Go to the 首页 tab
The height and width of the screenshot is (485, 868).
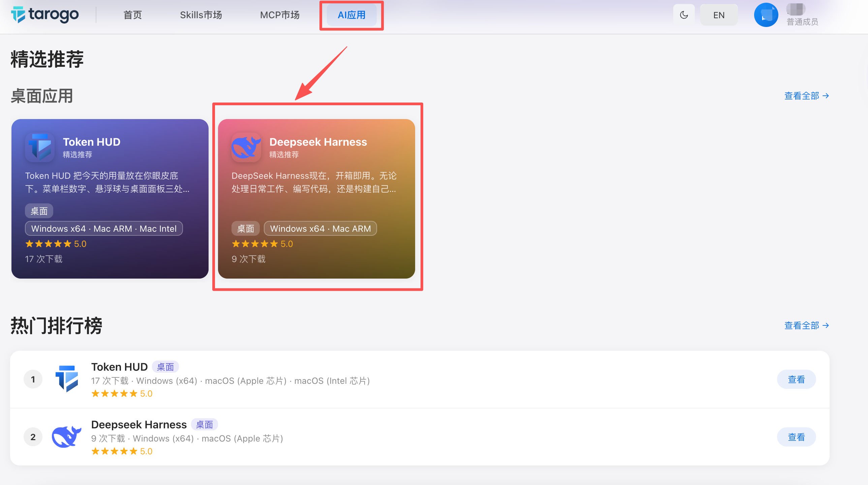pyautogui.click(x=132, y=15)
